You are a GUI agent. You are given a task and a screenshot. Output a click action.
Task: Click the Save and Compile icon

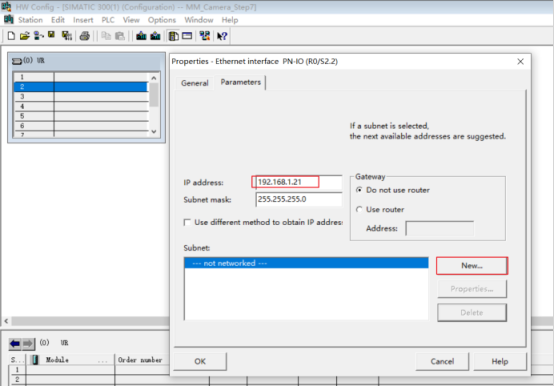(67, 36)
